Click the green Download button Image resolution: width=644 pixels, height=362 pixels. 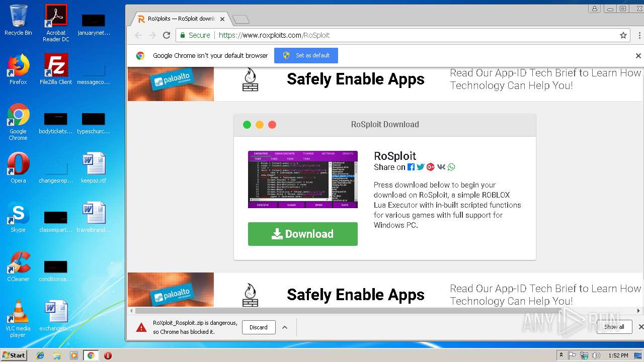tap(303, 234)
